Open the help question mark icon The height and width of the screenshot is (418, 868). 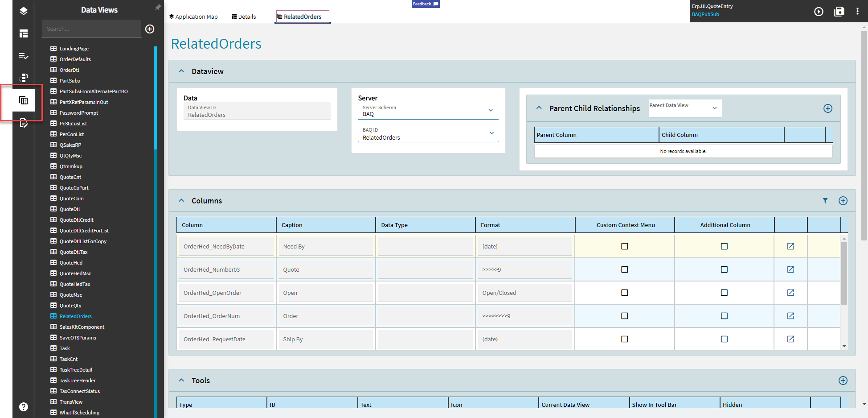pyautogui.click(x=24, y=406)
